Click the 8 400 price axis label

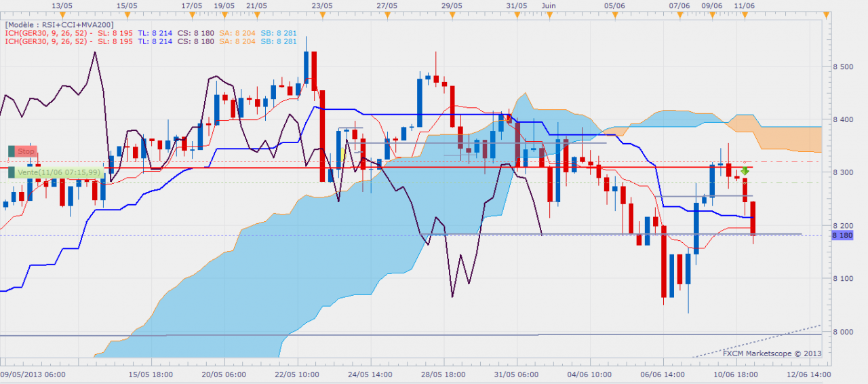842,119
